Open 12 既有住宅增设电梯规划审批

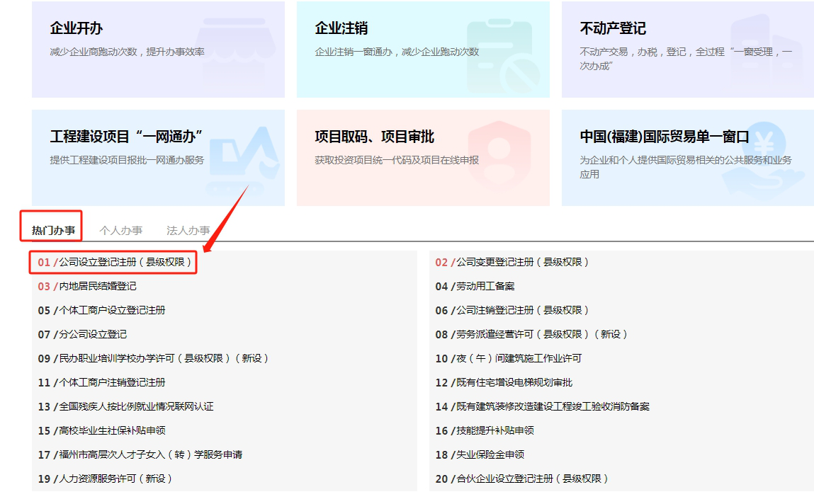pyautogui.click(x=504, y=383)
